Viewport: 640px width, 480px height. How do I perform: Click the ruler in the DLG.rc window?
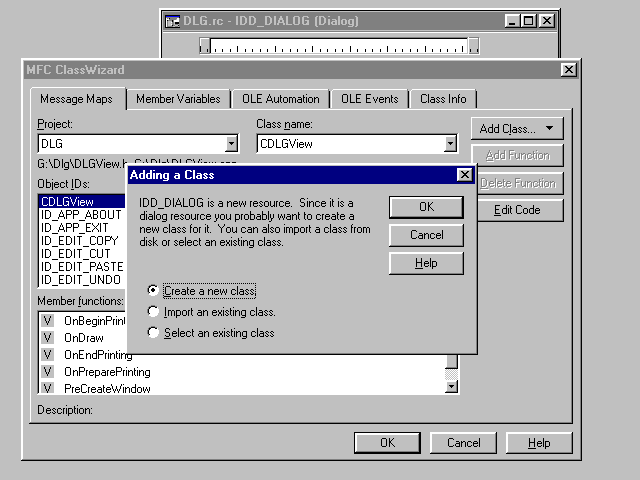coord(338,45)
